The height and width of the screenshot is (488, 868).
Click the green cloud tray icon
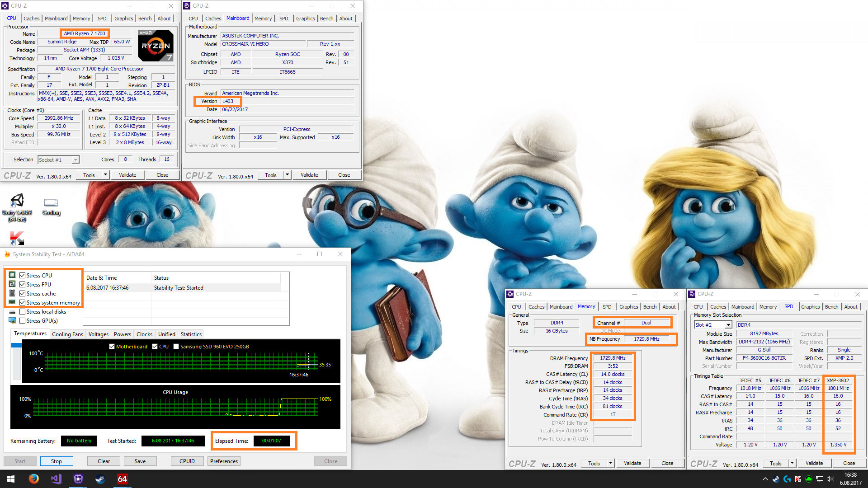[x=809, y=479]
